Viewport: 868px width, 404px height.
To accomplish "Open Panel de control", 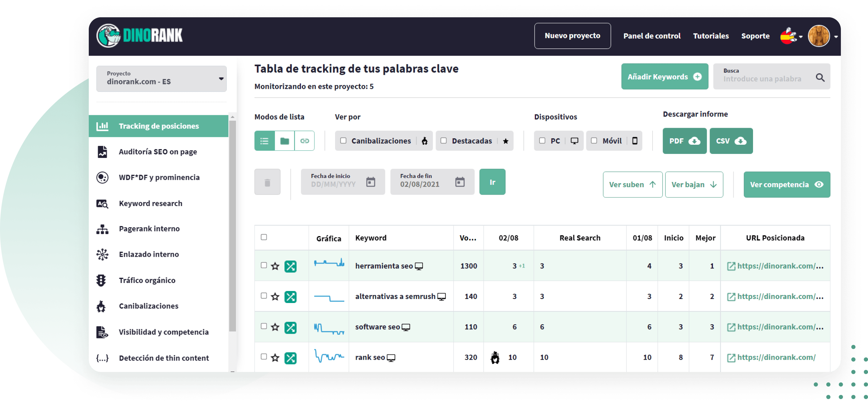I will click(652, 36).
